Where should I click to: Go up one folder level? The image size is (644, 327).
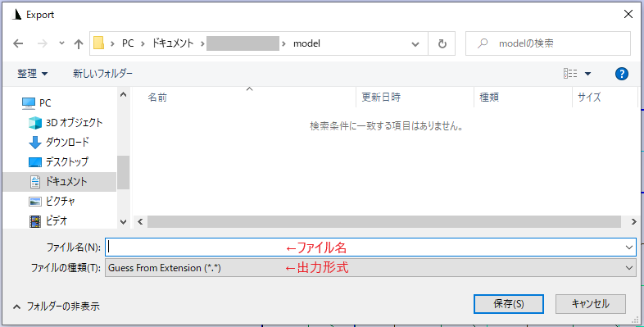(79, 43)
